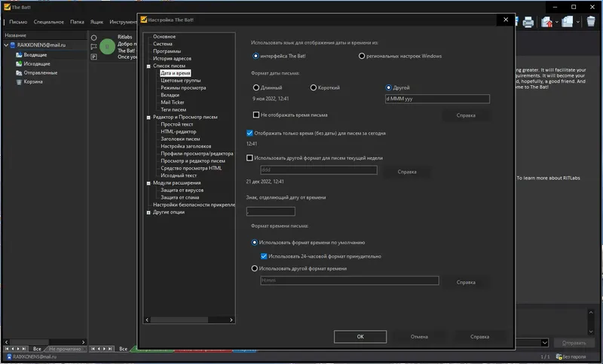Collapse 'Редактор и Просмотр писем' tree node
Viewport: 603px width, 364px height.
148,118
